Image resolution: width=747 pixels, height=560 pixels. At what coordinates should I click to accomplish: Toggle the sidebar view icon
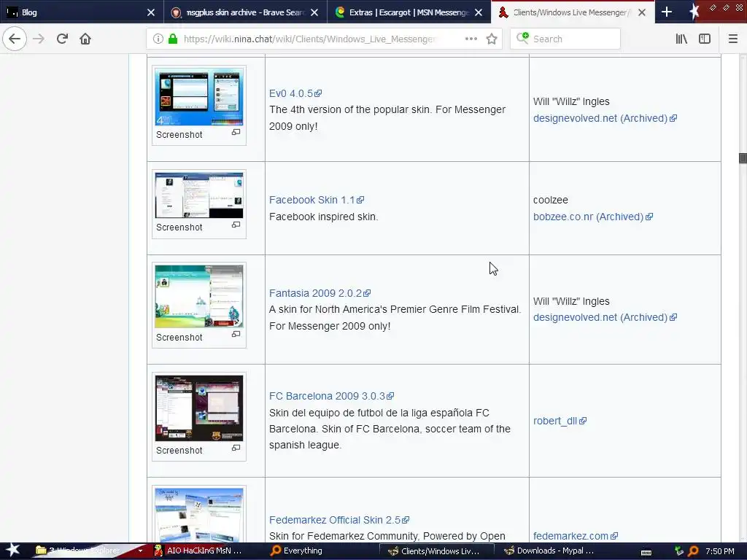point(705,39)
